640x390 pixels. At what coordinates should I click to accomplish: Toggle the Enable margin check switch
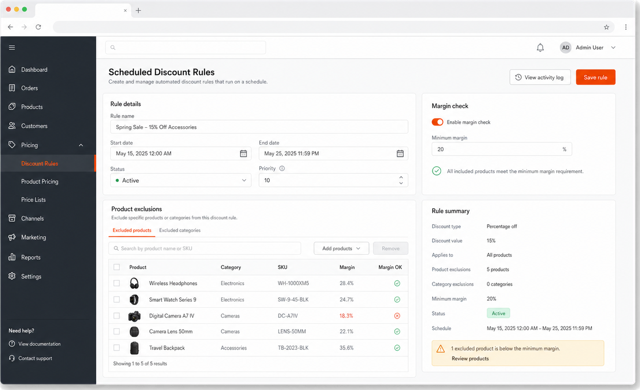click(x=437, y=122)
